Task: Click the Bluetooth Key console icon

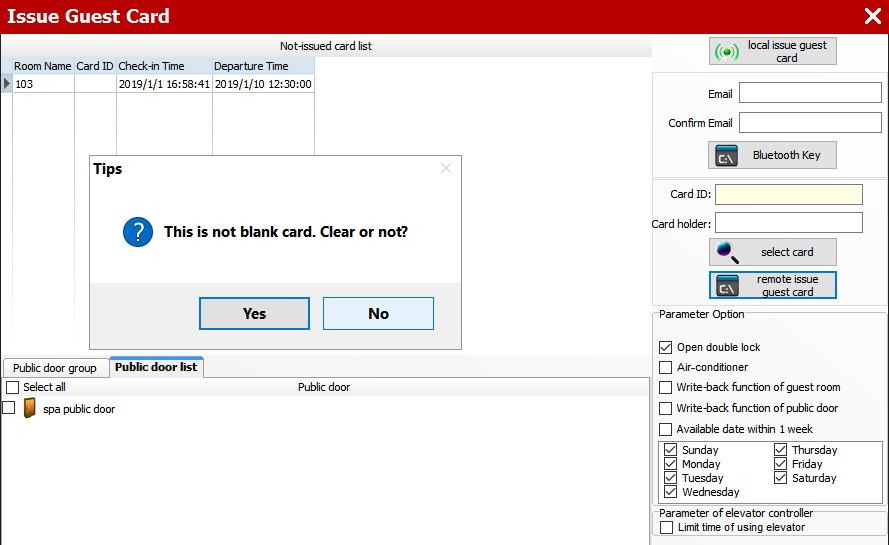Action: 727,156
